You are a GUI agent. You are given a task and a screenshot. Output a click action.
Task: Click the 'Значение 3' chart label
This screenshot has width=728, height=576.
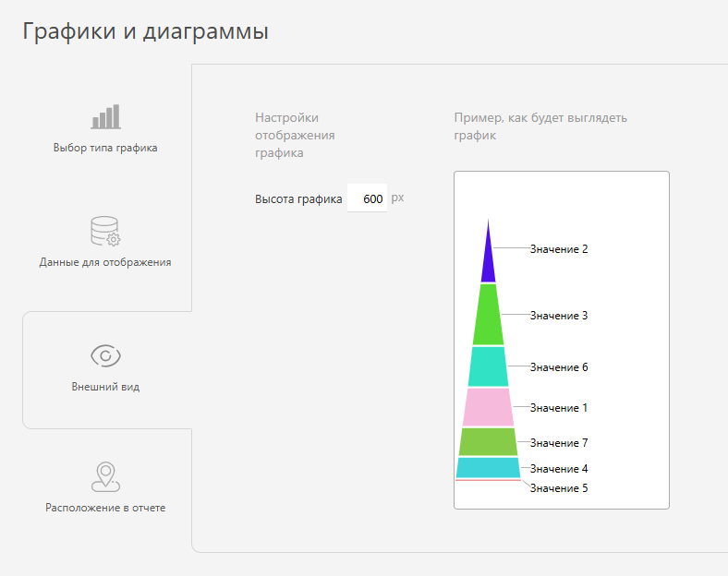tap(559, 316)
